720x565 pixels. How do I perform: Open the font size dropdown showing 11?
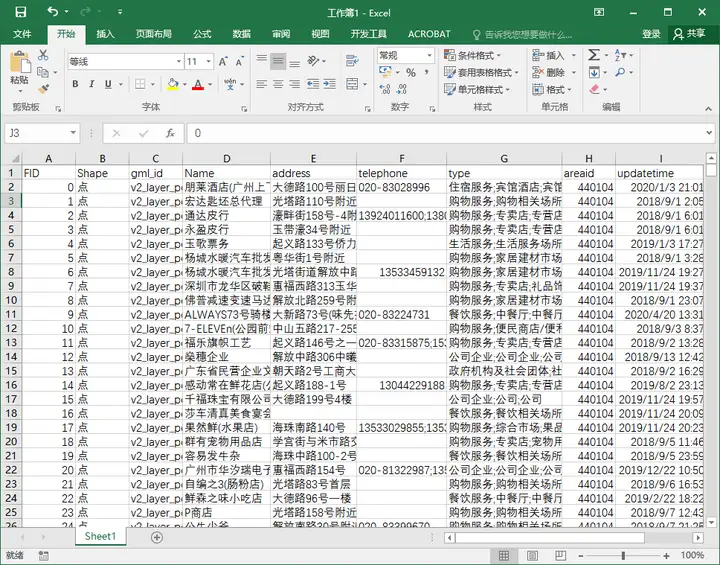[x=208, y=61]
